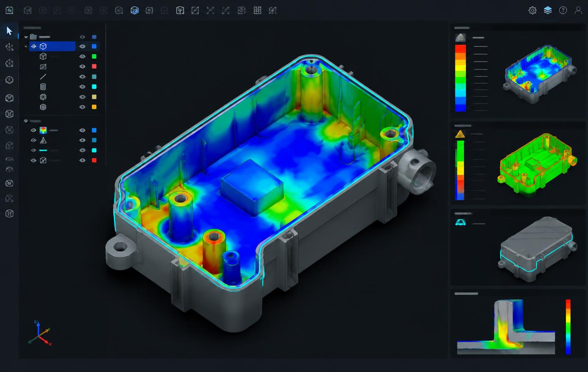The image size is (588, 372).
Task: Select the cube item with green swatch
Action: tap(43, 57)
